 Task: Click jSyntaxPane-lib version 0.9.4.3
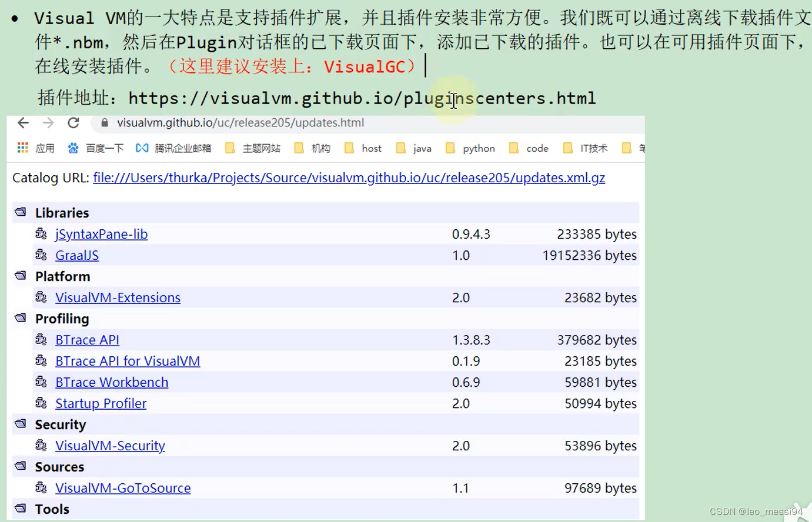(x=471, y=234)
